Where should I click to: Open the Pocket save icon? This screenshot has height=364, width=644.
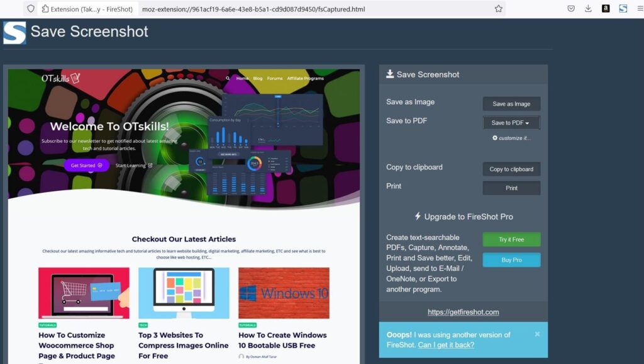coord(571,9)
